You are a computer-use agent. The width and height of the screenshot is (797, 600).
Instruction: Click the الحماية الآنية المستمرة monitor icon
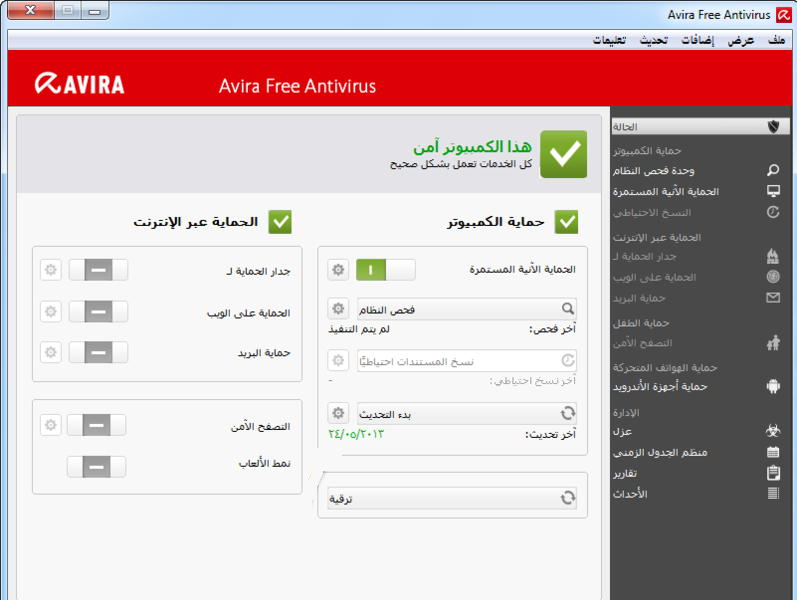point(773,191)
